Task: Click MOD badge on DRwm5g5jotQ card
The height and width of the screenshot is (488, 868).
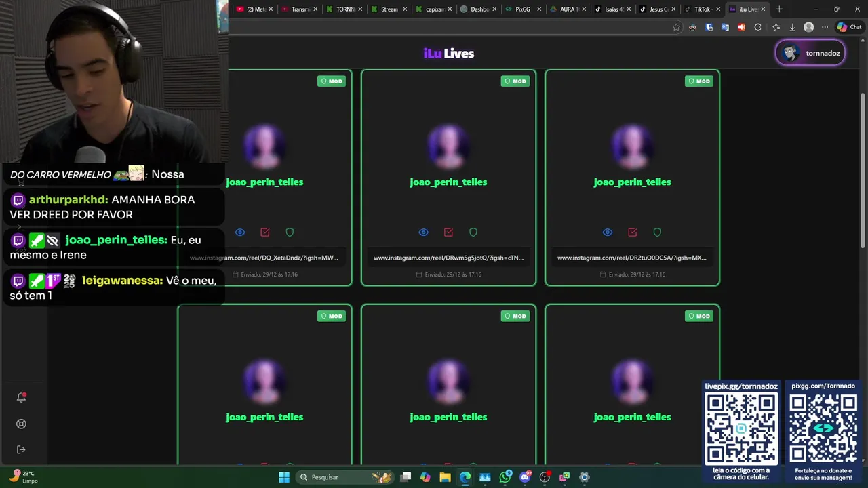Action: [x=515, y=81]
